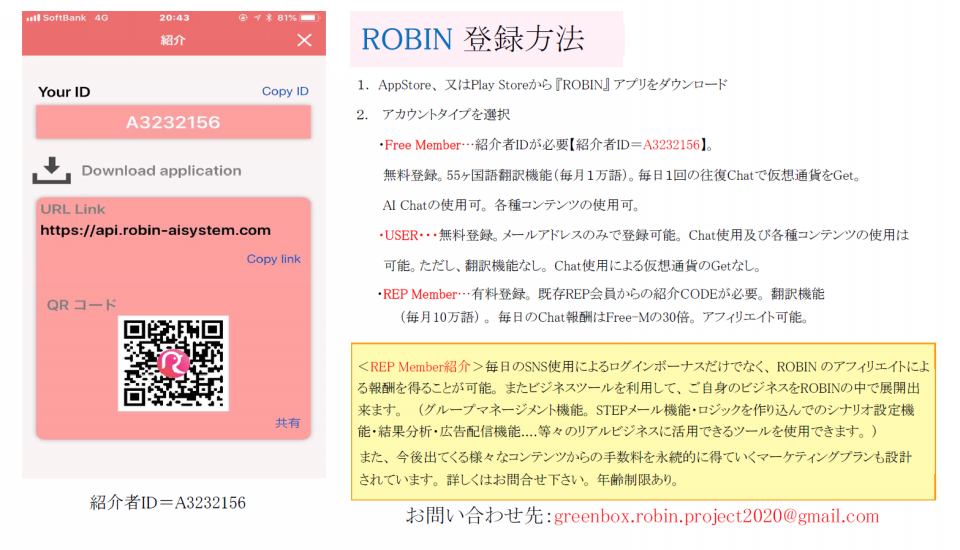Click the ROBIN 登録方法 heading
Image resolution: width=960 pixels, height=550 pixels.
point(473,39)
